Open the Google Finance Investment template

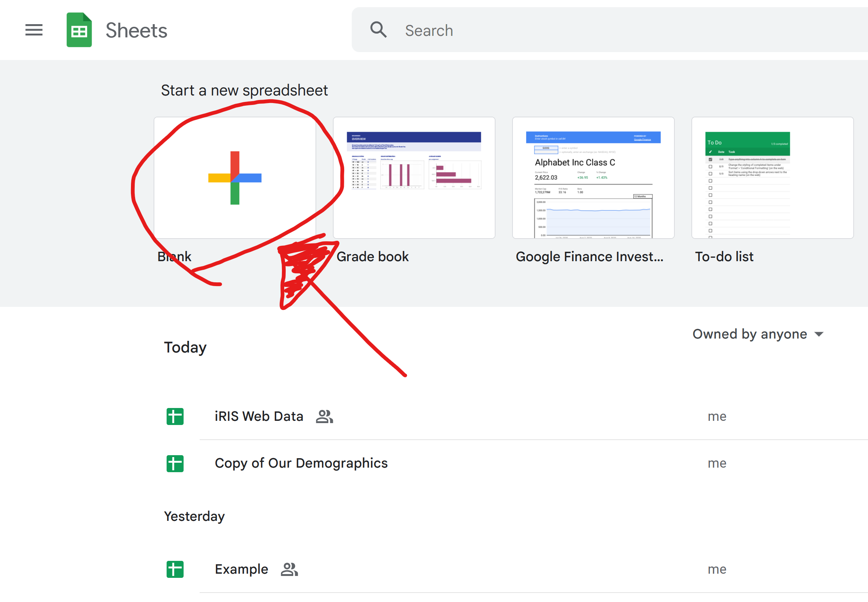coord(593,178)
